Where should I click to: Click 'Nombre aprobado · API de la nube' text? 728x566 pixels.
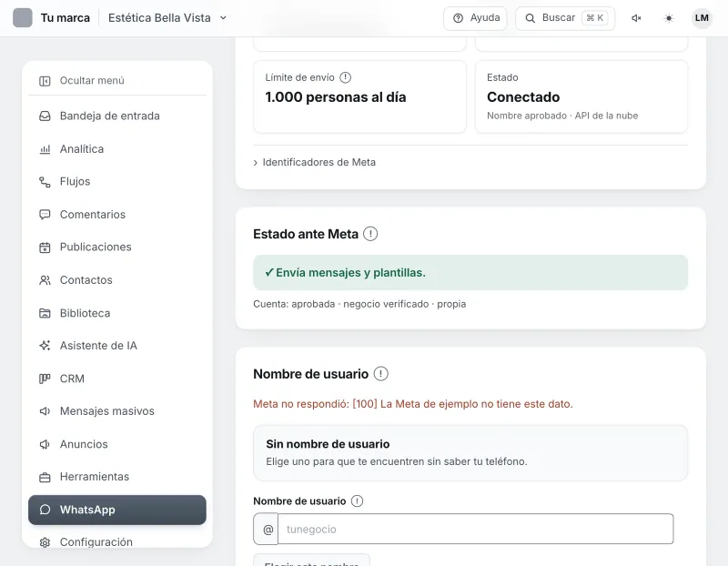point(562,116)
